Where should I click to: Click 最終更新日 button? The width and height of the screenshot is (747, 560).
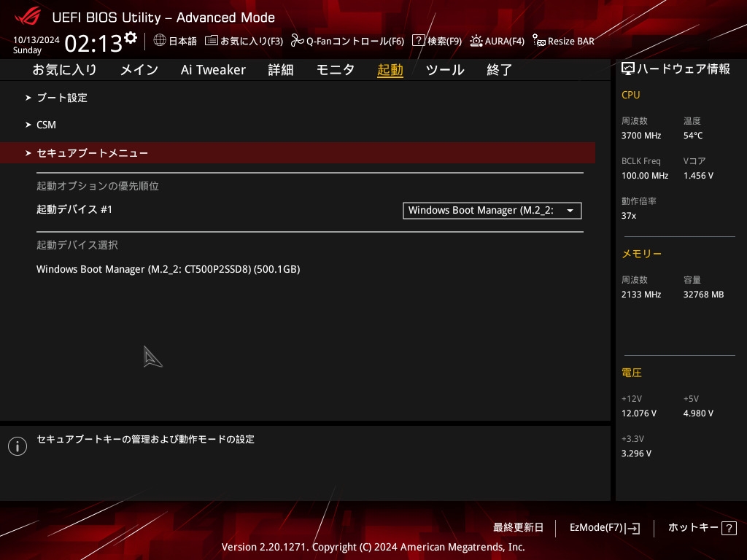pyautogui.click(x=518, y=528)
